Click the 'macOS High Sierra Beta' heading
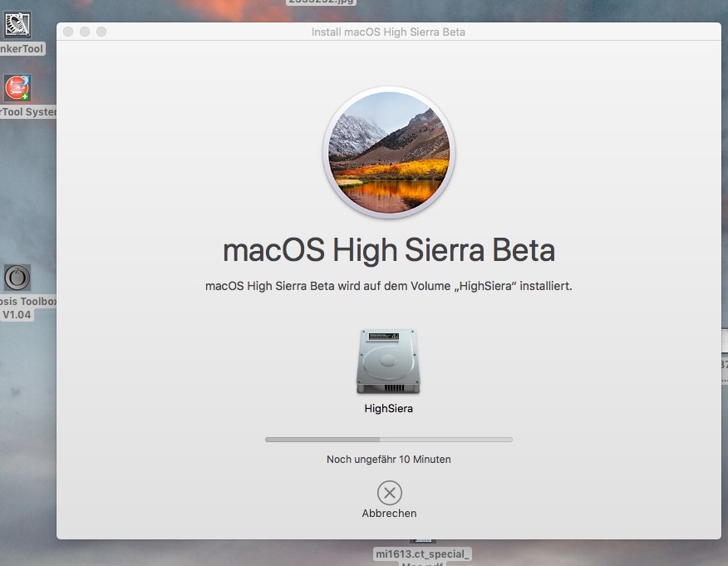This screenshot has height=566, width=728. pos(389,250)
